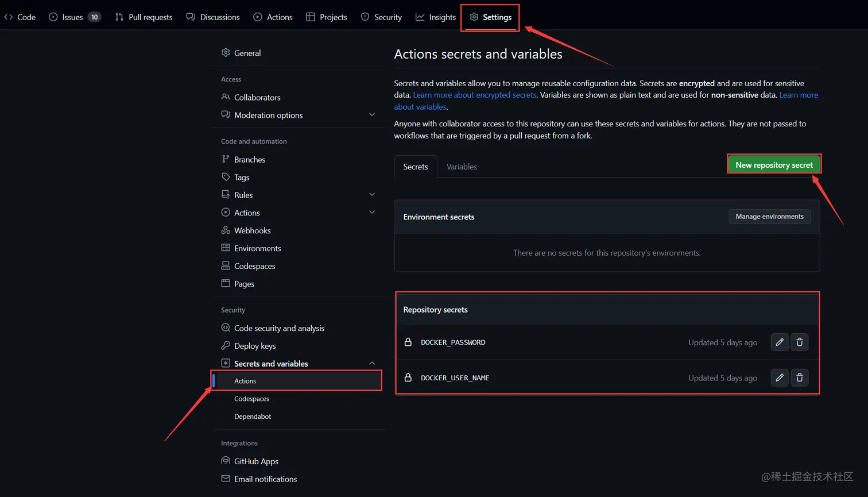Click the Security shield icon in top nav

pyautogui.click(x=365, y=17)
